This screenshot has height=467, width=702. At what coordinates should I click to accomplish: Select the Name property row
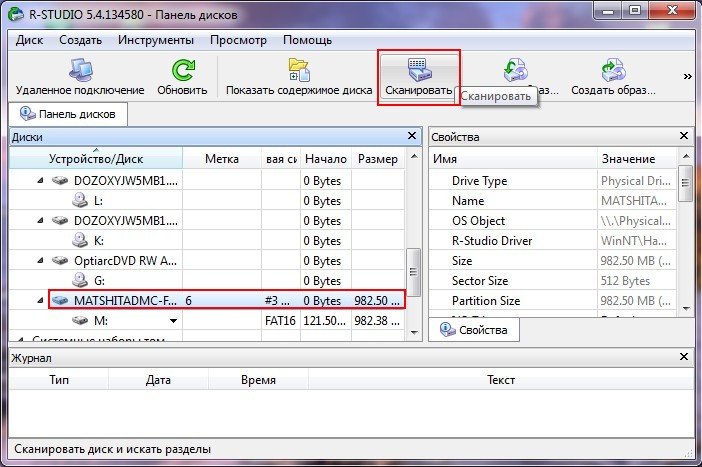(553, 200)
